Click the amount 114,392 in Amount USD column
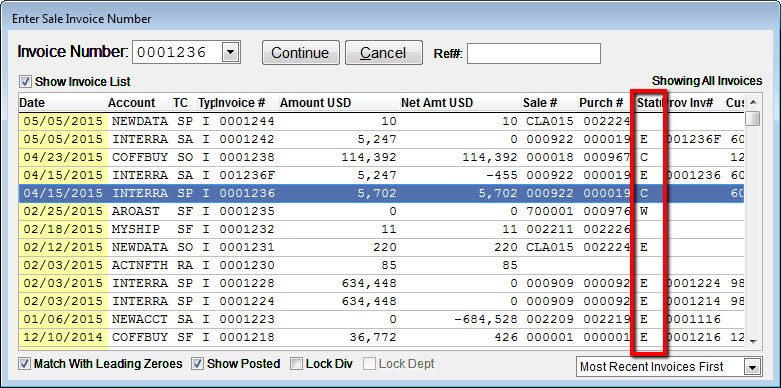This screenshot has height=388, width=781. click(x=369, y=158)
